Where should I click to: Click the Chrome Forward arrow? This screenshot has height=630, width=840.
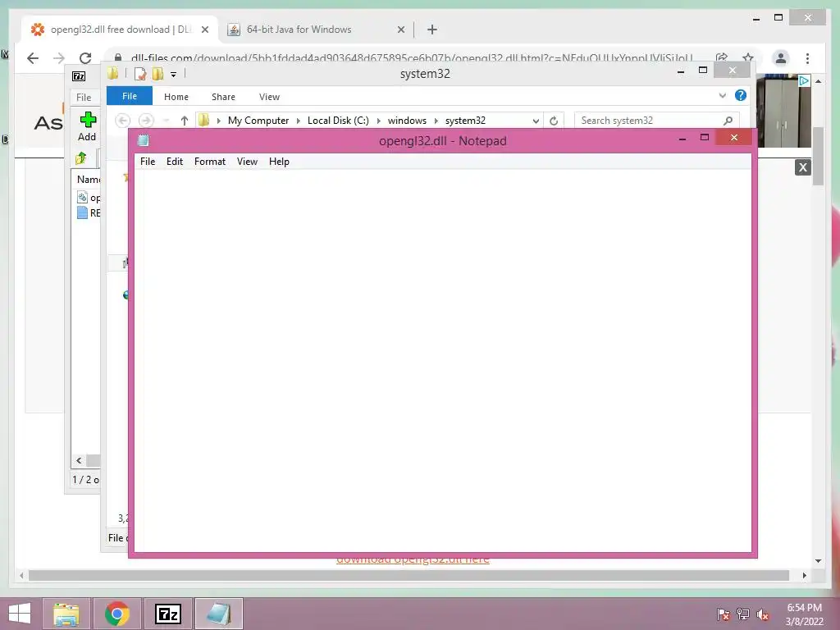pyautogui.click(x=59, y=58)
